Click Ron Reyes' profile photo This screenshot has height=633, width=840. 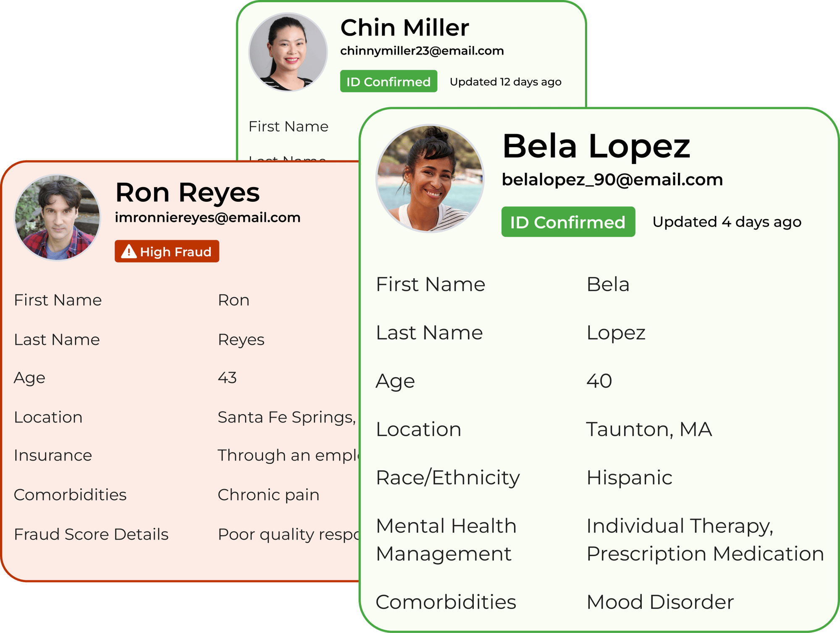(x=57, y=217)
